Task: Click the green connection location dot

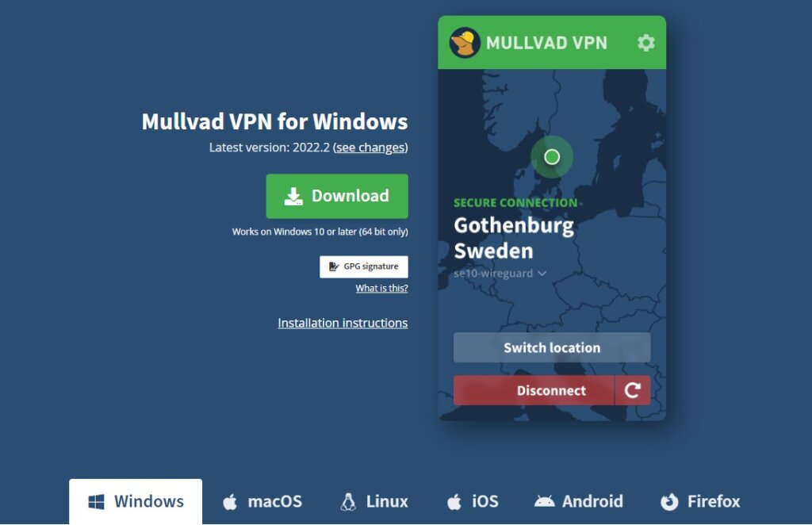Action: click(x=552, y=157)
